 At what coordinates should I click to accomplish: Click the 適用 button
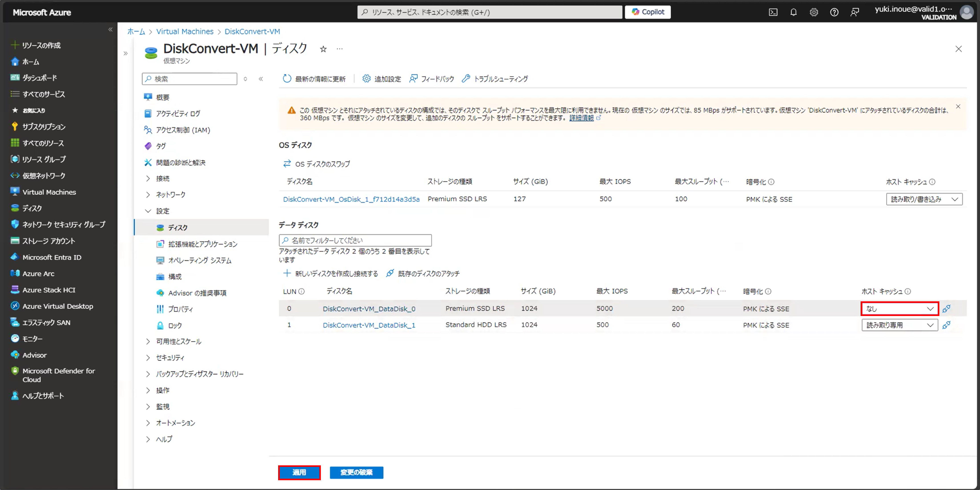(x=299, y=472)
